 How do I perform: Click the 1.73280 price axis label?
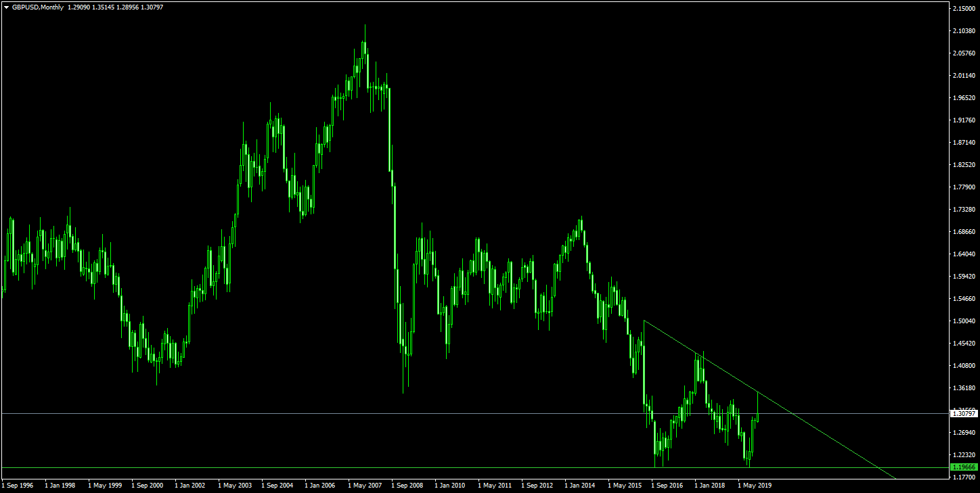pos(964,210)
